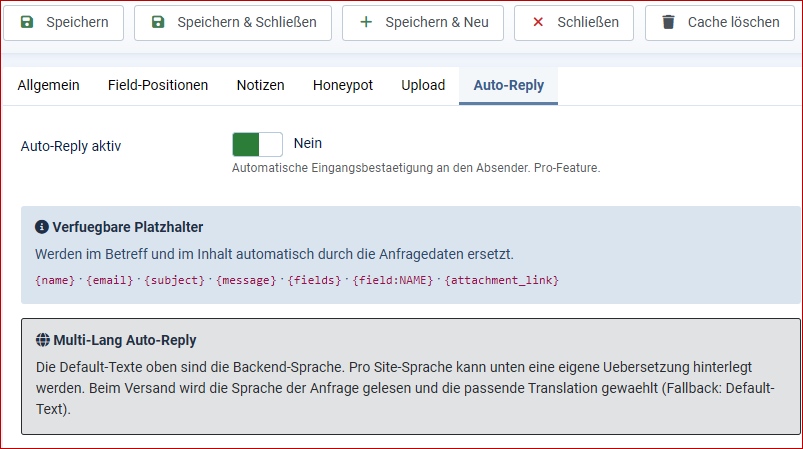The height and width of the screenshot is (449, 803).
Task: Click the floppy disk icon on Speichern
Action: point(27,22)
